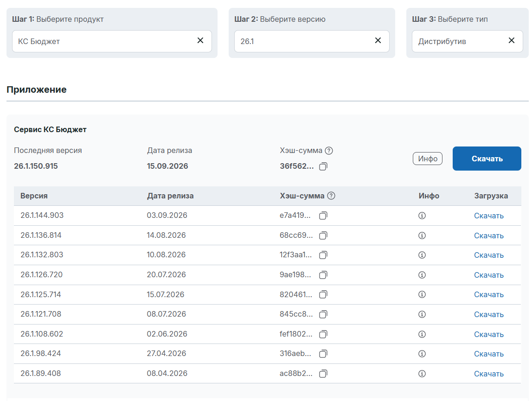Image resolution: width=532 pixels, height=401 pixels.
Task: Copy hash 820461 for version 26.1.125.714
Action: click(x=323, y=294)
